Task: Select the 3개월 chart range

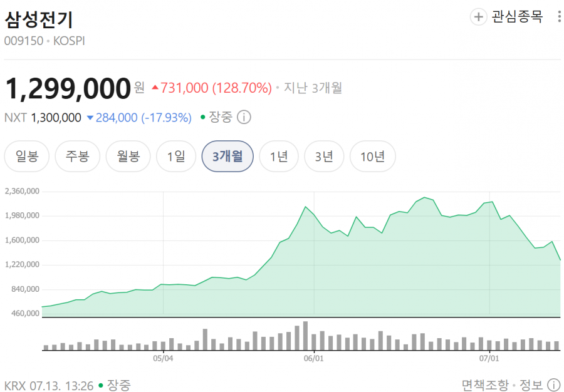Action: (227, 157)
